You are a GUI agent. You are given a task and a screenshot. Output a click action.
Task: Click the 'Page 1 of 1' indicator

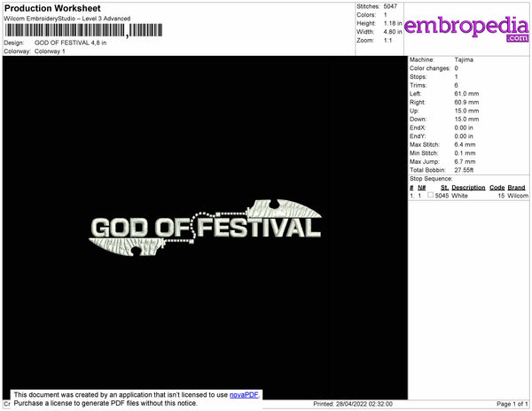point(512,404)
